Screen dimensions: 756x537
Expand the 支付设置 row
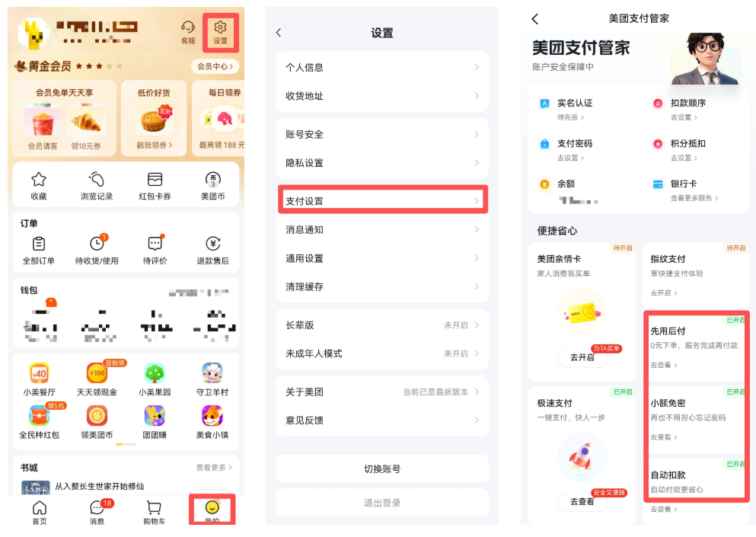coord(383,201)
